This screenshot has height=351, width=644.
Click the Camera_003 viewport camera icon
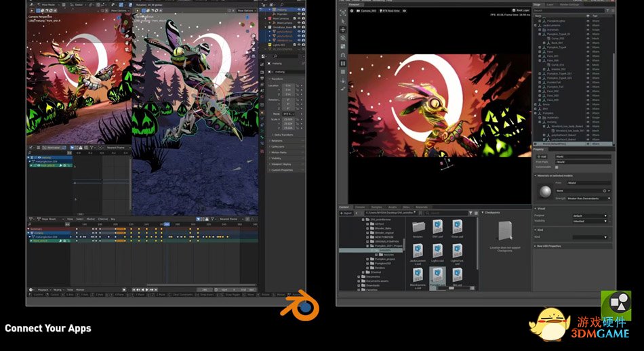tap(358, 12)
